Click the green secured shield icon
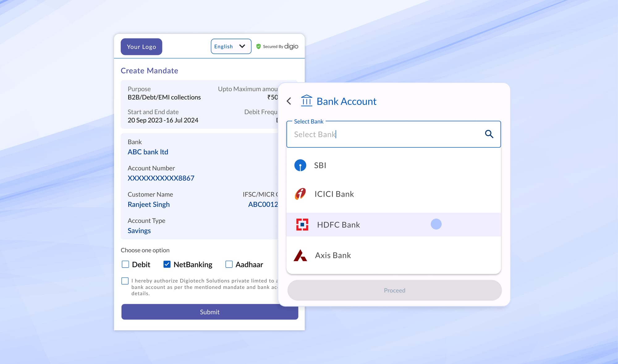Viewport: 618px width, 364px height. (x=259, y=46)
